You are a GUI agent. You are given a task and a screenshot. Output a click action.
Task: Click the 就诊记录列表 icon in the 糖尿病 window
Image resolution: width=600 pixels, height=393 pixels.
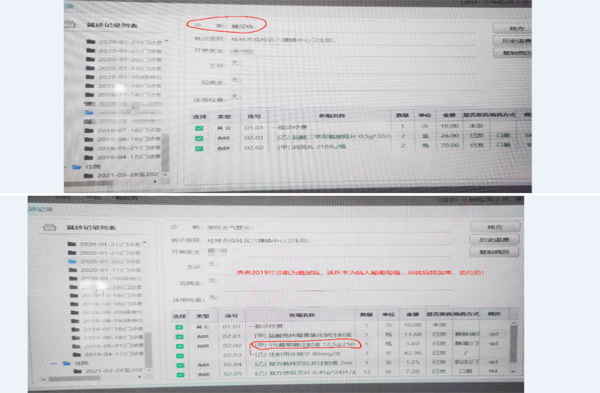tap(69, 25)
